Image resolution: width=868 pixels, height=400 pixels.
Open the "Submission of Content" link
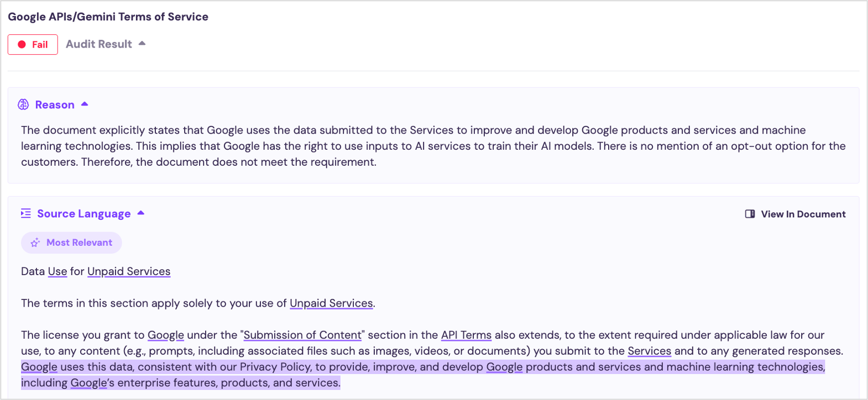point(302,335)
